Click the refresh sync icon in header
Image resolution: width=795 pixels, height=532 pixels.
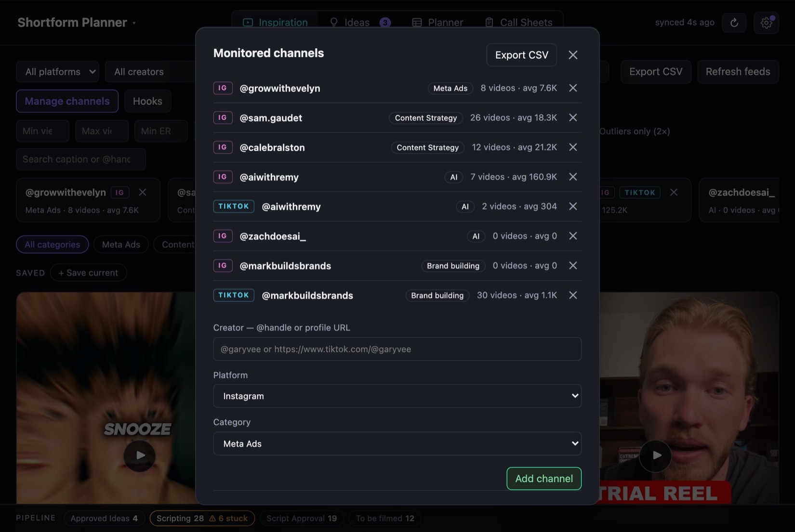tap(734, 23)
